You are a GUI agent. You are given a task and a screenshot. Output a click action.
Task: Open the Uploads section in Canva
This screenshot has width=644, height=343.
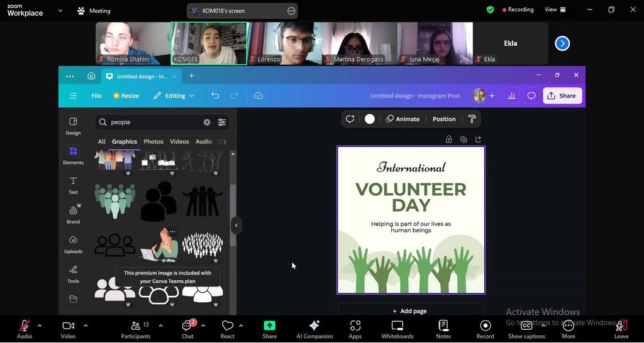point(73,244)
